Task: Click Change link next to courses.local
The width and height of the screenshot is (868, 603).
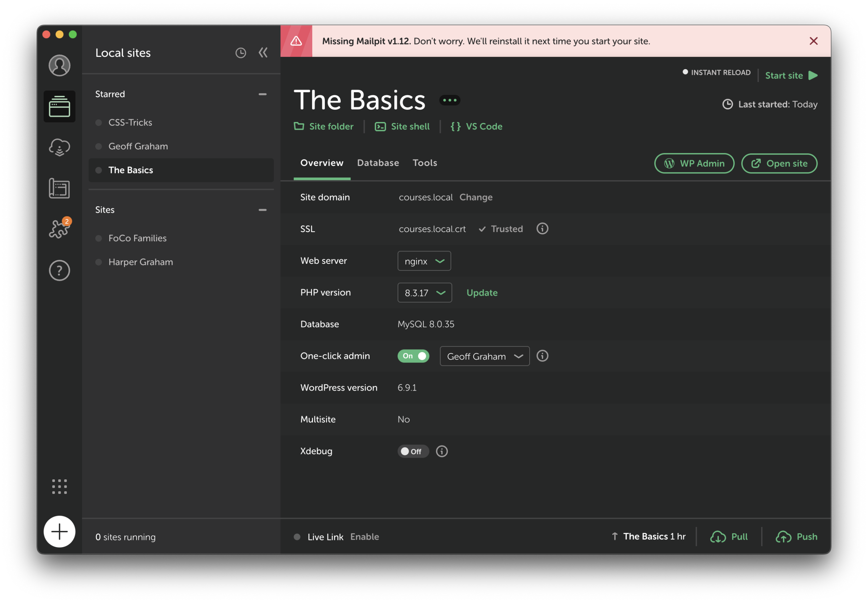Action: pos(476,197)
